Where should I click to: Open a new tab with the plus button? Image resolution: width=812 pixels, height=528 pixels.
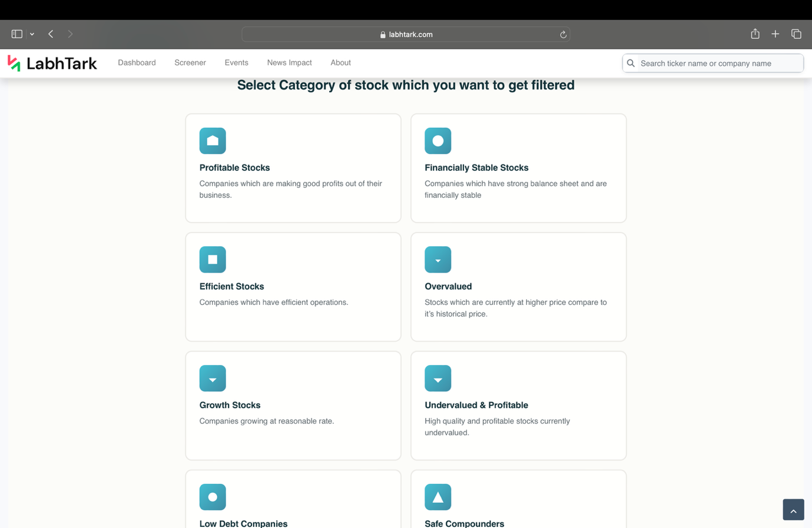tap(775, 34)
